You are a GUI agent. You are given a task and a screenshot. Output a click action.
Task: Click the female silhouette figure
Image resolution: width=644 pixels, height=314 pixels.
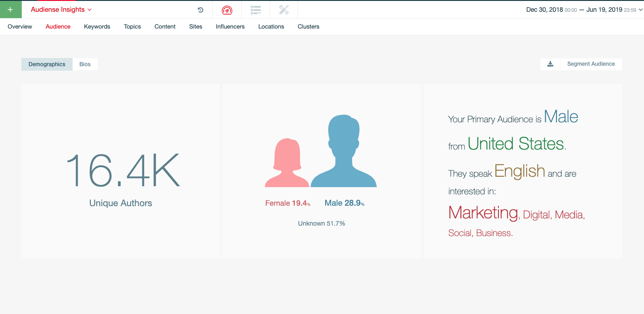point(287,163)
